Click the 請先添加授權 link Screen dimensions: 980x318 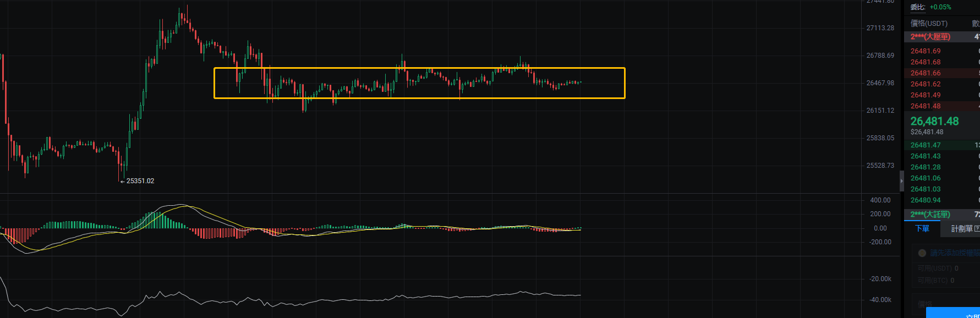click(x=955, y=253)
